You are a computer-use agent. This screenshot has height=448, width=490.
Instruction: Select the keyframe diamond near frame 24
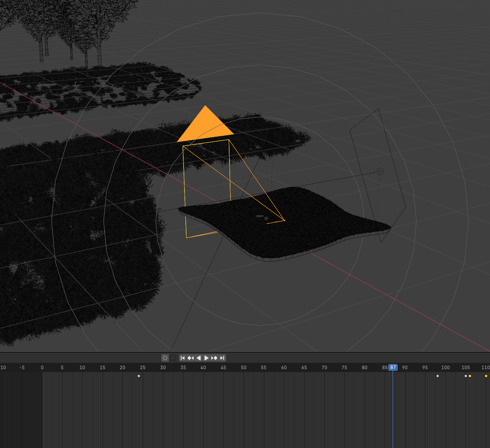pos(139,376)
